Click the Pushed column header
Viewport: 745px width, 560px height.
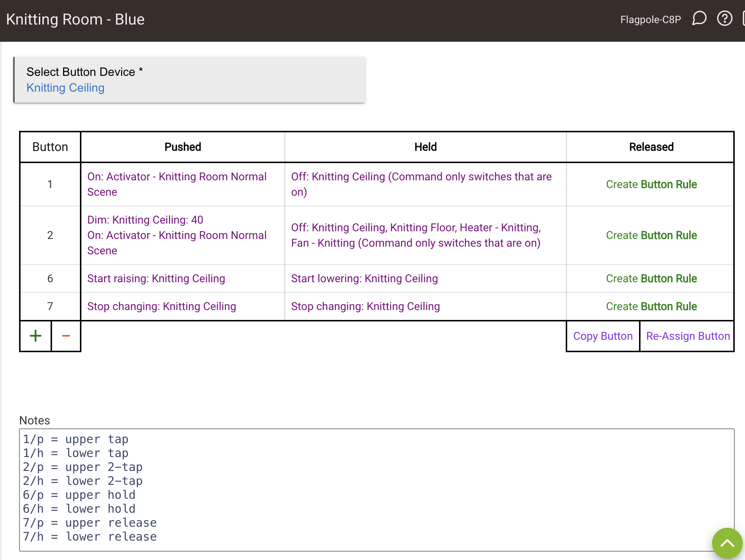coord(183,147)
